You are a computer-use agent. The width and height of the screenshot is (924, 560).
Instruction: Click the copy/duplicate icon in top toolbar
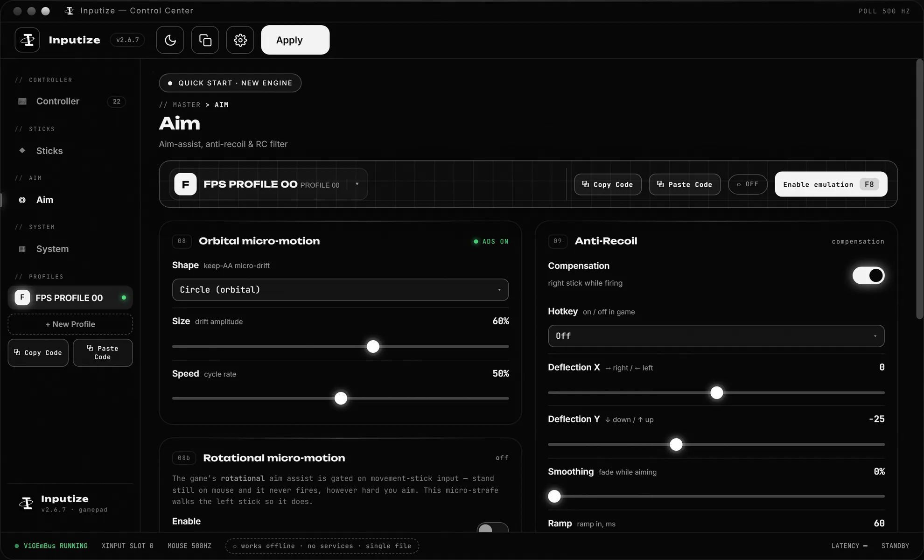[x=205, y=40]
